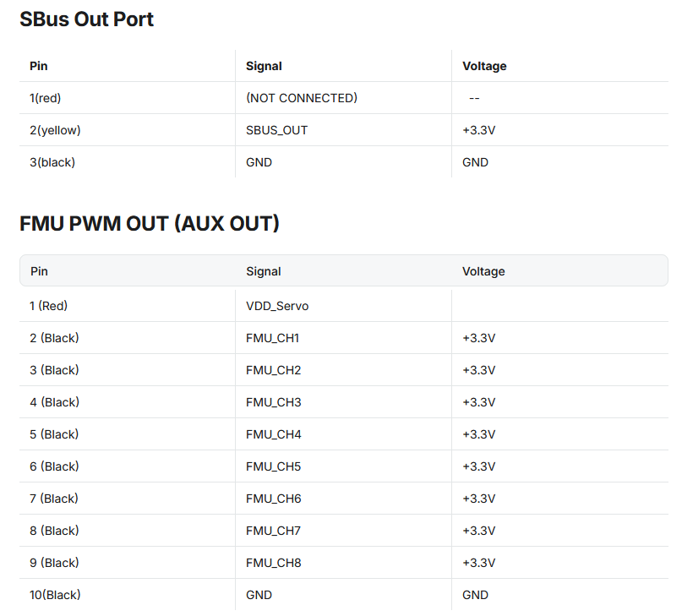
Task: Click GND signal in the 10(Black) row
Action: pyautogui.click(x=259, y=595)
